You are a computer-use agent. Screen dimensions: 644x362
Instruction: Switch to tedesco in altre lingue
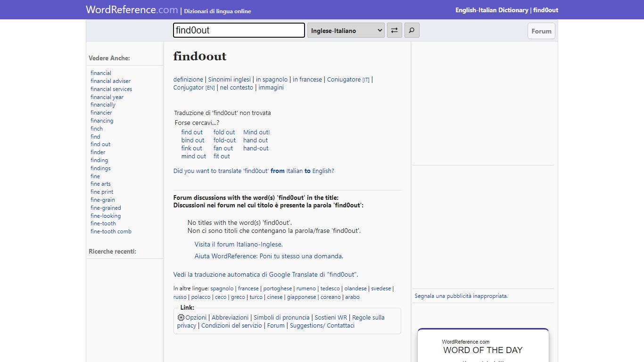click(x=330, y=289)
